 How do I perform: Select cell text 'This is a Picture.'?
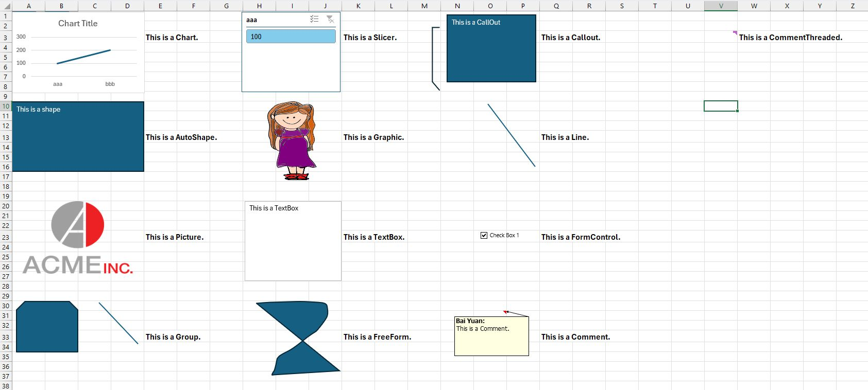coord(175,237)
